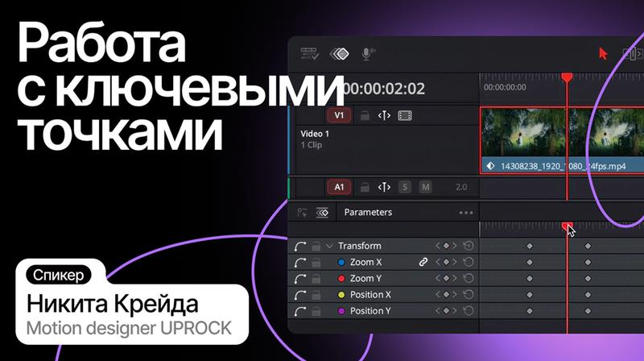Lock the Position Y parameter row
The height and width of the screenshot is (361, 644).
(x=316, y=311)
